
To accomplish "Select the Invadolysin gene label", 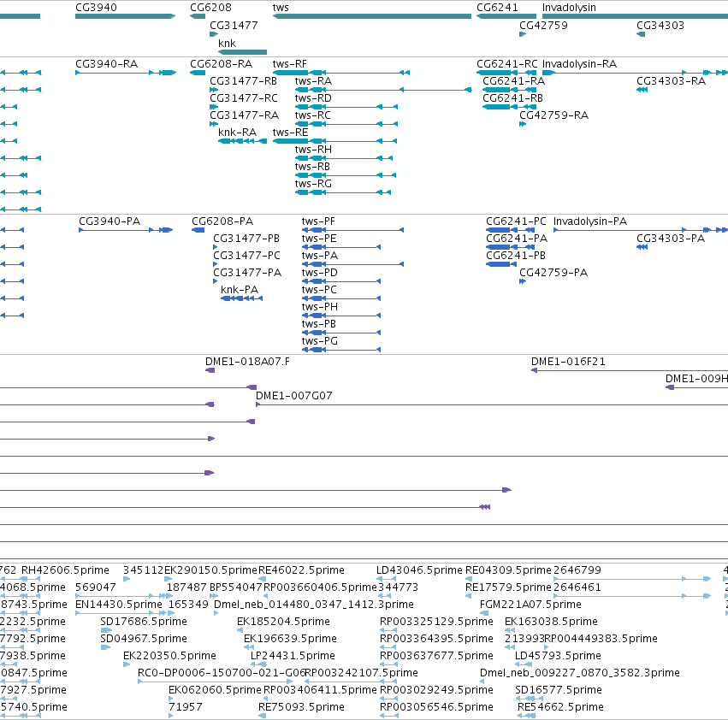I will pos(569,8).
